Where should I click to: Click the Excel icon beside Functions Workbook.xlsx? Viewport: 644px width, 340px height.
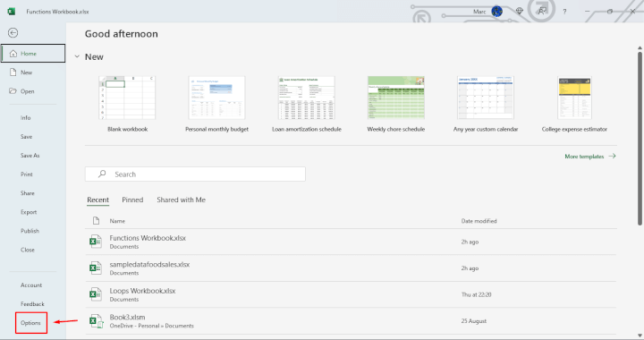tap(96, 242)
